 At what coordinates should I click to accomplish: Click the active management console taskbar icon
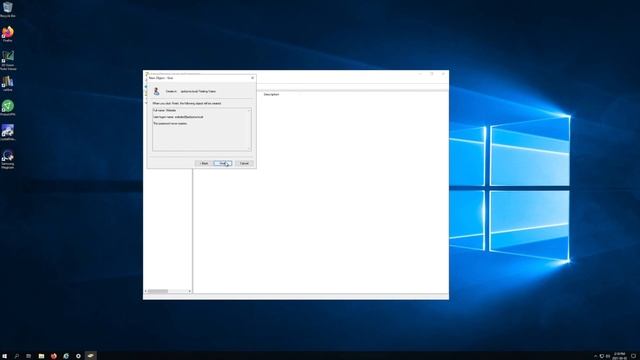91,356
